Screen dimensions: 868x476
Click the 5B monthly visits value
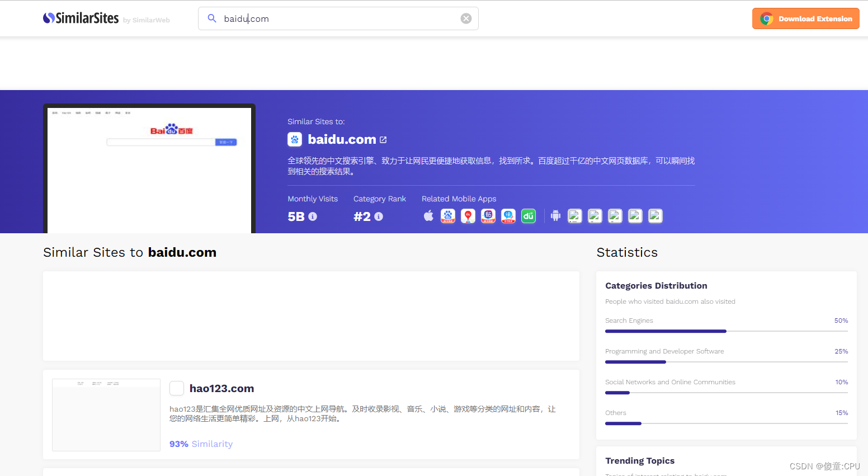pos(296,216)
